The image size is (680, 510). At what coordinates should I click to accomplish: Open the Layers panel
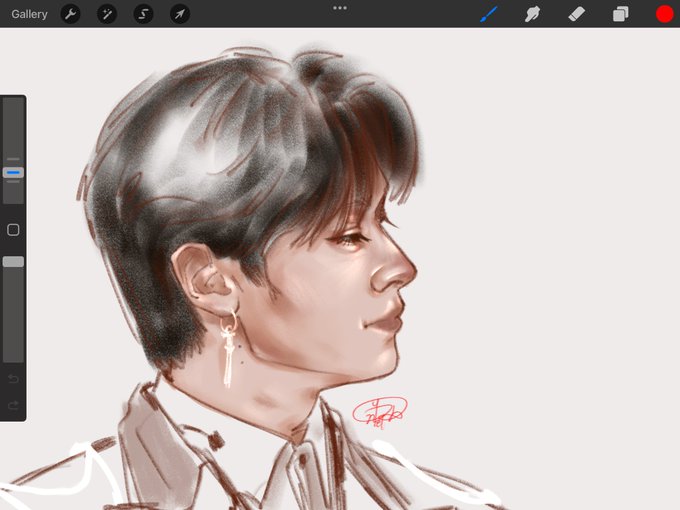coord(621,14)
